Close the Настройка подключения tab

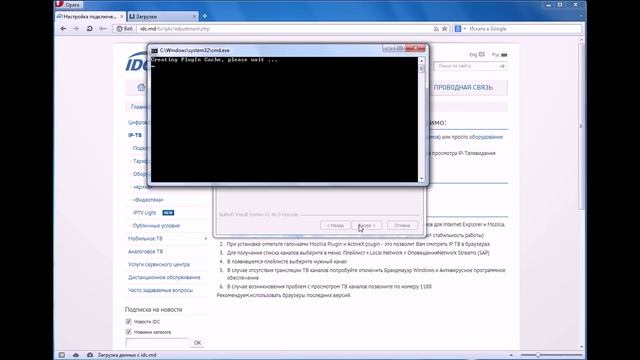(x=122, y=17)
